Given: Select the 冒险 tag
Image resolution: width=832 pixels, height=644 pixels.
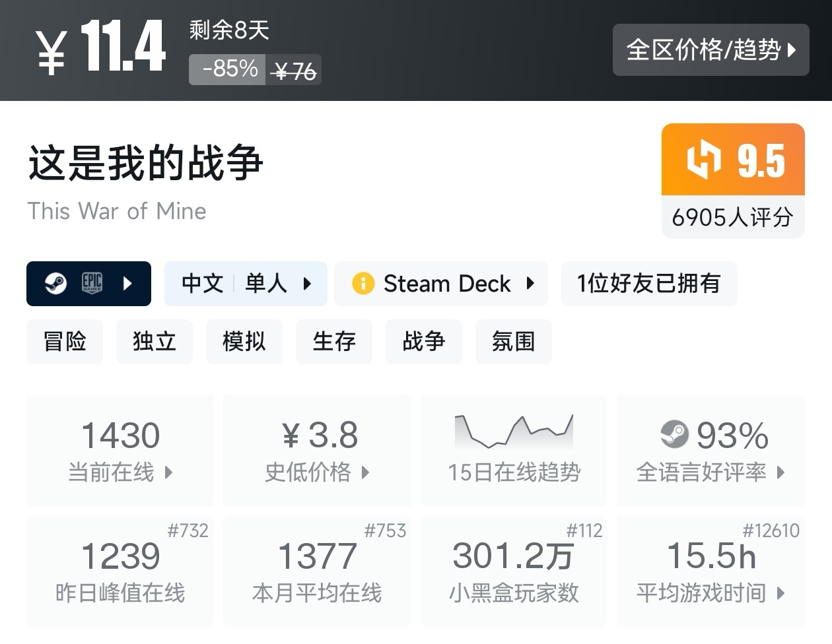Looking at the screenshot, I should tap(65, 342).
